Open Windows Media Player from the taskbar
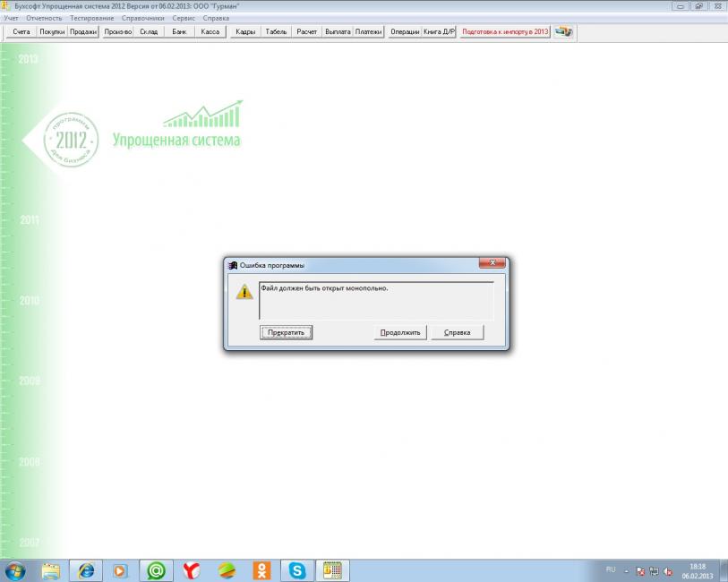728x582 pixels. [121, 570]
